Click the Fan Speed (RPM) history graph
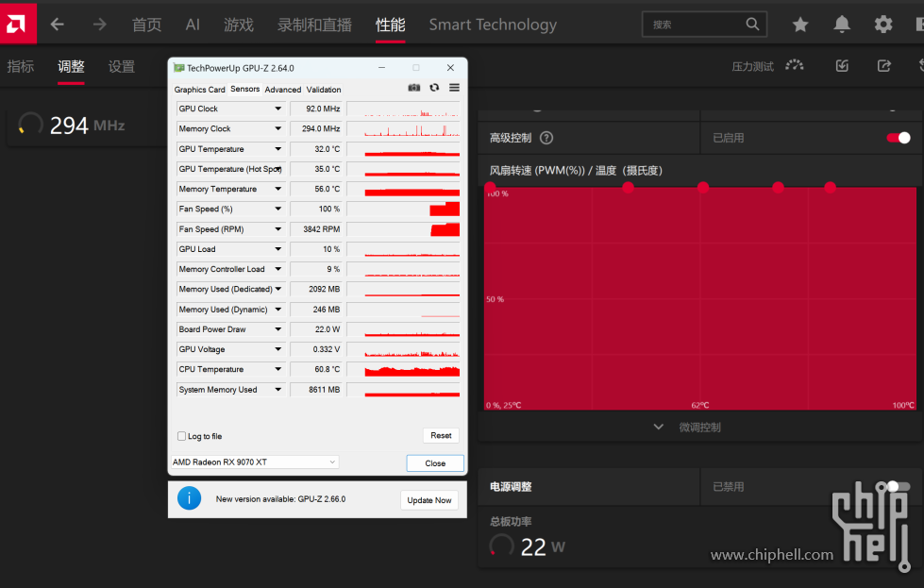 (404, 228)
